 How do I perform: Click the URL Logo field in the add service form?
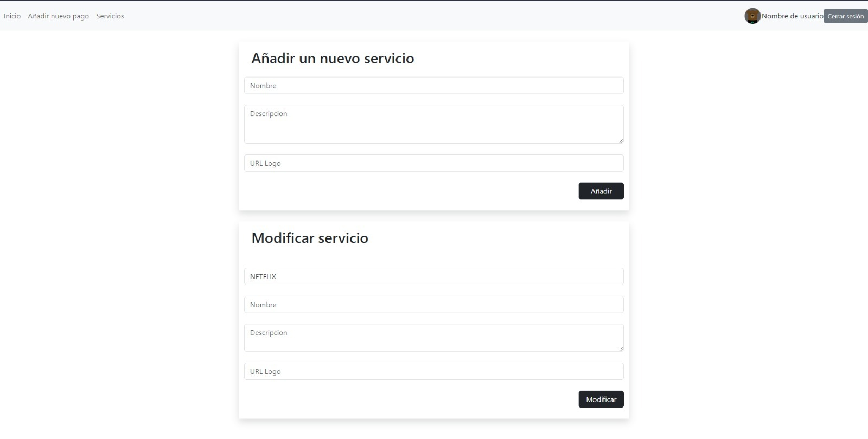433,163
